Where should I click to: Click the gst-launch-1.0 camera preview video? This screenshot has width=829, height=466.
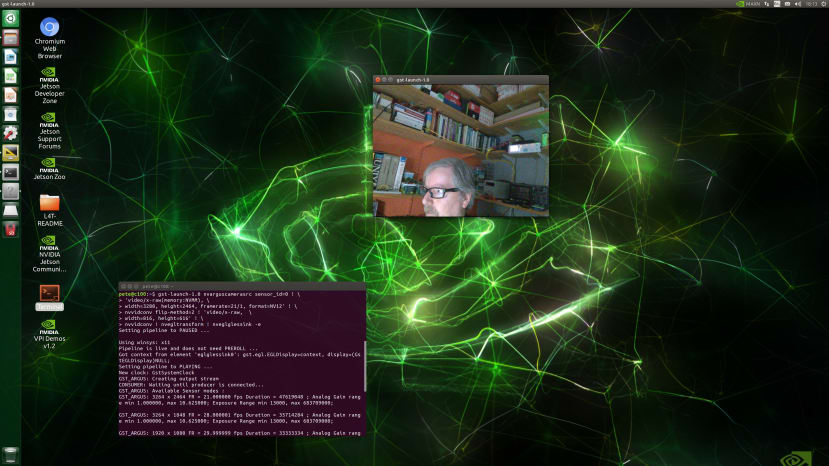pos(460,150)
